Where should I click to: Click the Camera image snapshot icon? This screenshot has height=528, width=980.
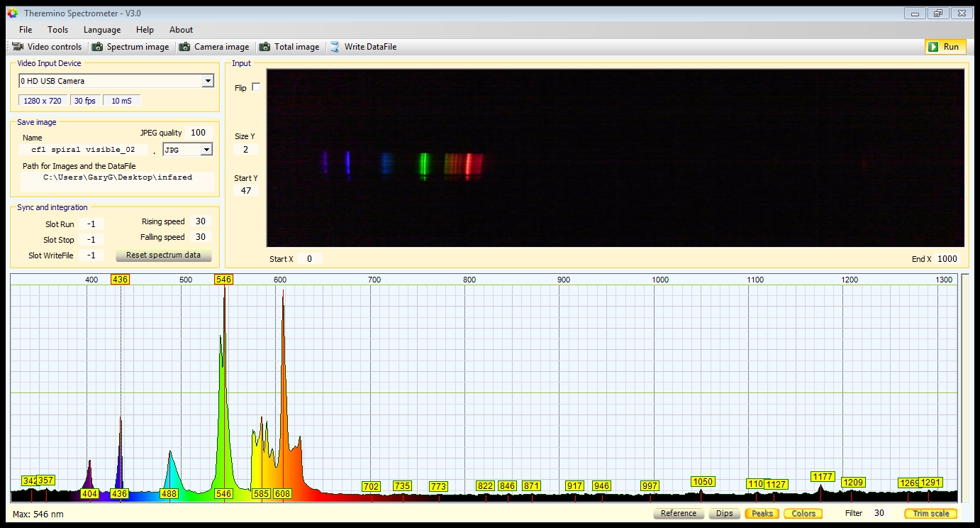click(x=184, y=47)
